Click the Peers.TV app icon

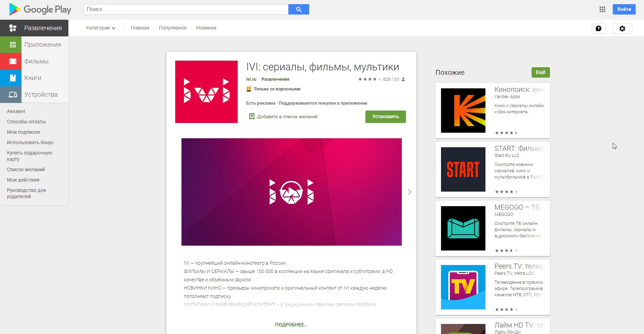pos(463,287)
